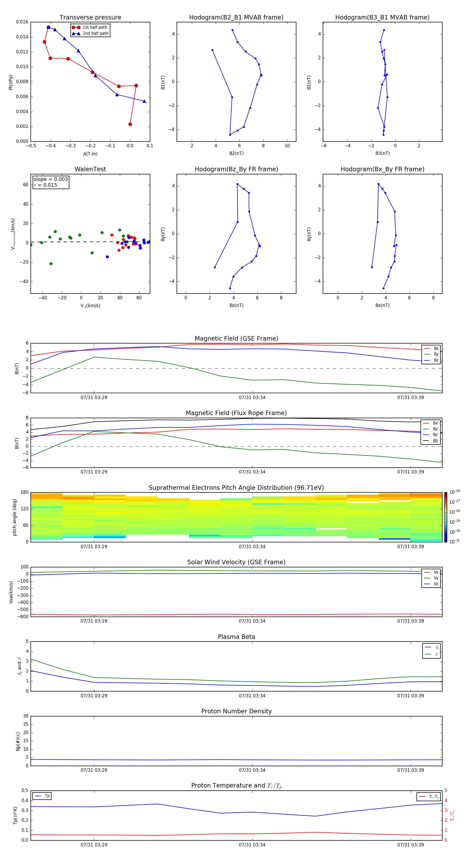Image resolution: width=473 pixels, height=868 pixels.
Task: Click the Proton Temperature and Te/Tp title
Action: [236, 785]
